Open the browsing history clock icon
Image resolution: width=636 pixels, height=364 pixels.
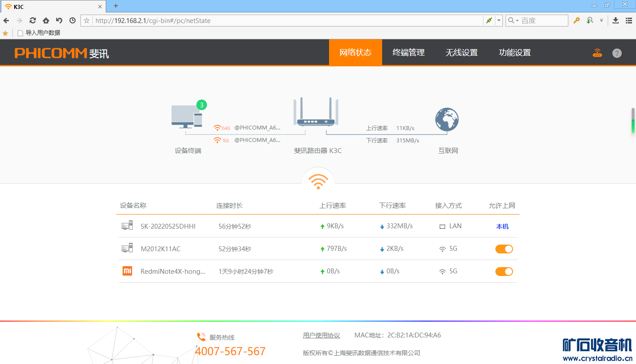[x=73, y=20]
